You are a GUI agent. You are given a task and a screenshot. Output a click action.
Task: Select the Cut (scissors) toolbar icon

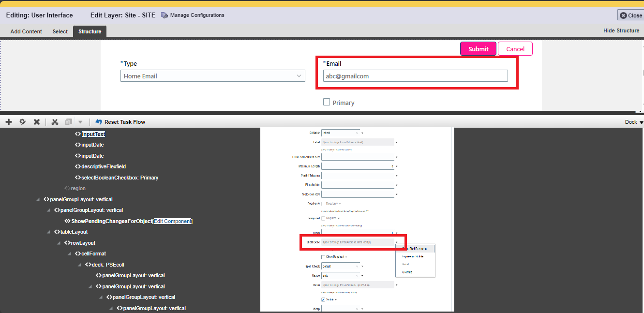pyautogui.click(x=55, y=121)
